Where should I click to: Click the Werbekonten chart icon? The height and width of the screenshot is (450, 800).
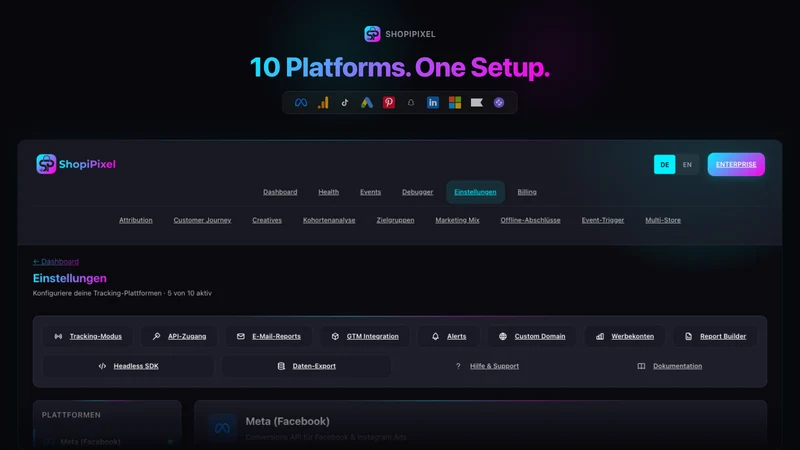point(600,336)
